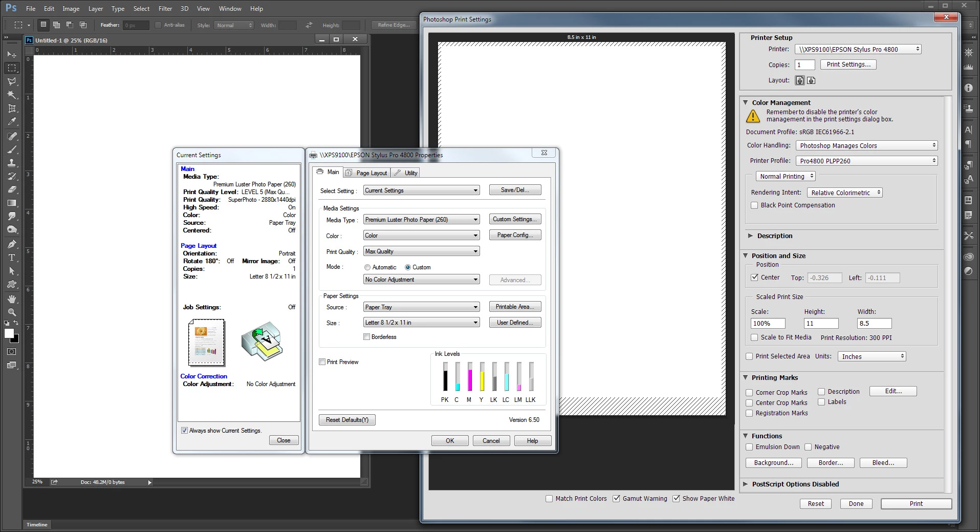Select the Zoom tool
The image size is (980, 532).
point(12,312)
